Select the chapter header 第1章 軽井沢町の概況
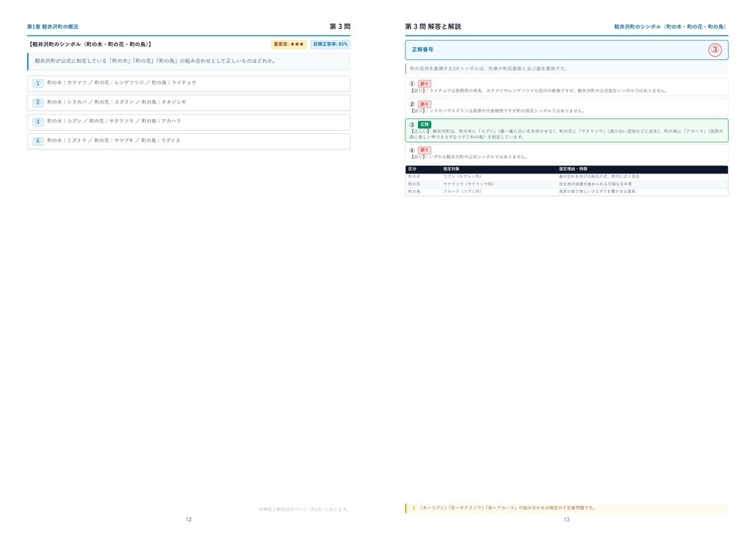Screen dimensions: 756x535 [x=52, y=27]
